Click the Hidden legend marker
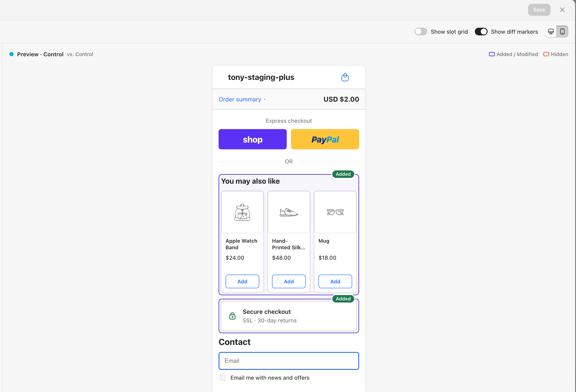The image size is (576, 392). (x=546, y=54)
